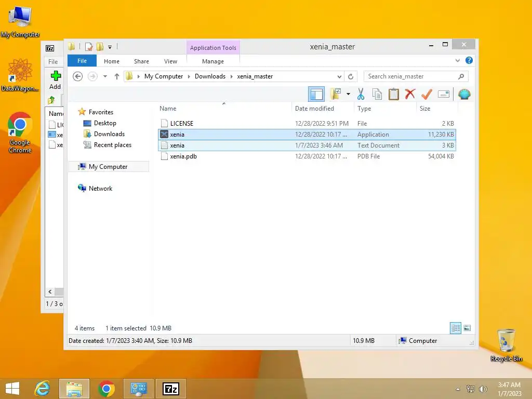
Task: Switch to Details view in status bar
Action: (455, 328)
